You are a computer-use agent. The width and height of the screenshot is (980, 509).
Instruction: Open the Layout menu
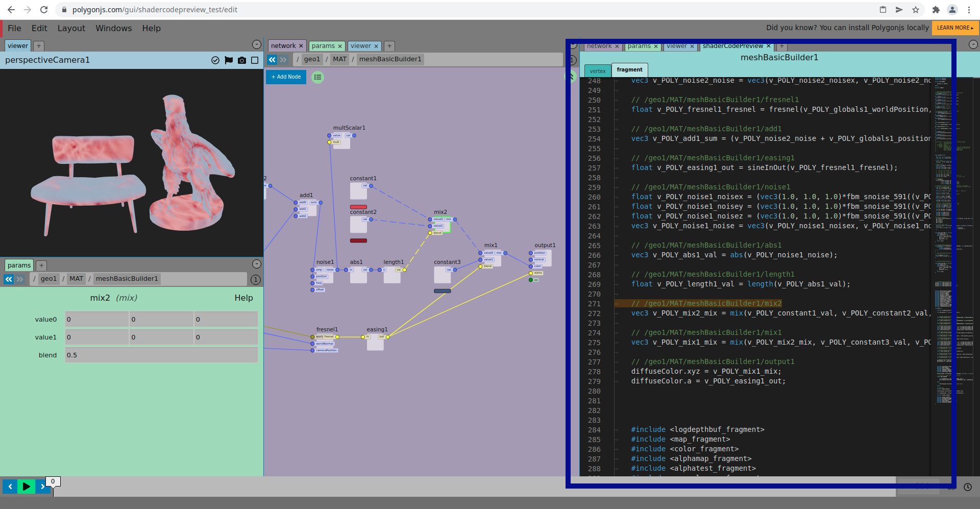[71, 28]
